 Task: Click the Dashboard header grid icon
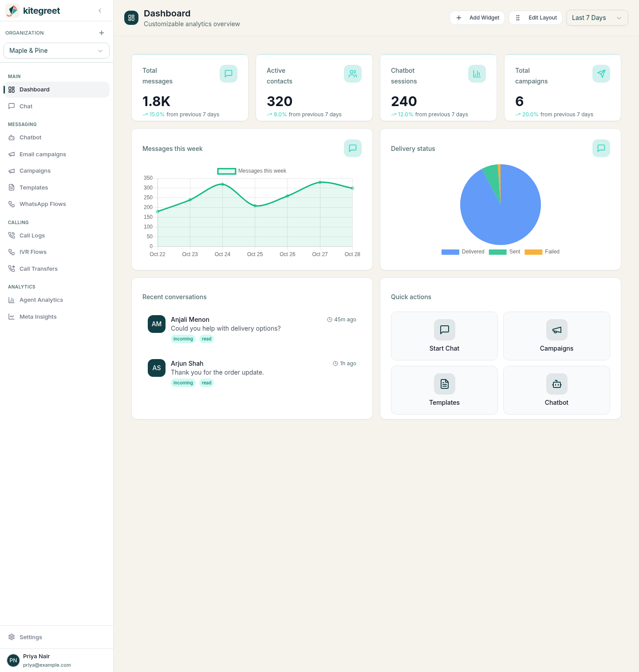(131, 18)
